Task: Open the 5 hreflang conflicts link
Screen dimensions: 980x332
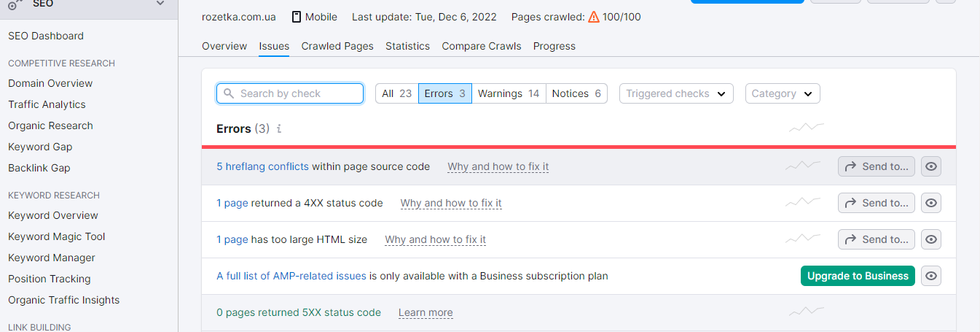Action: [x=262, y=166]
